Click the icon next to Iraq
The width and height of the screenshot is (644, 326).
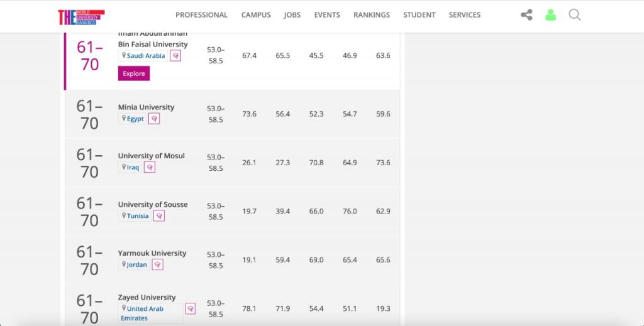pyautogui.click(x=150, y=168)
